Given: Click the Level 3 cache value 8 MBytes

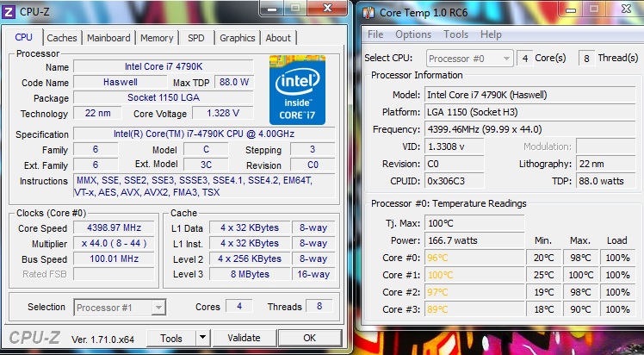Looking at the screenshot, I should [x=250, y=275].
